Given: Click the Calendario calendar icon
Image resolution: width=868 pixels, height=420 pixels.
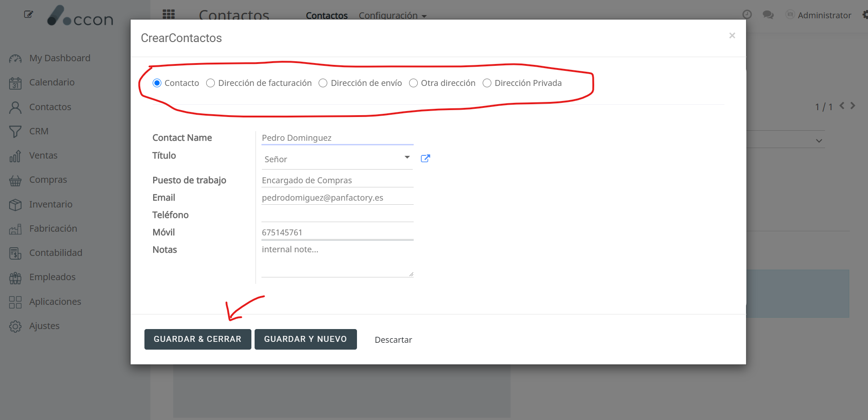Looking at the screenshot, I should coord(15,83).
